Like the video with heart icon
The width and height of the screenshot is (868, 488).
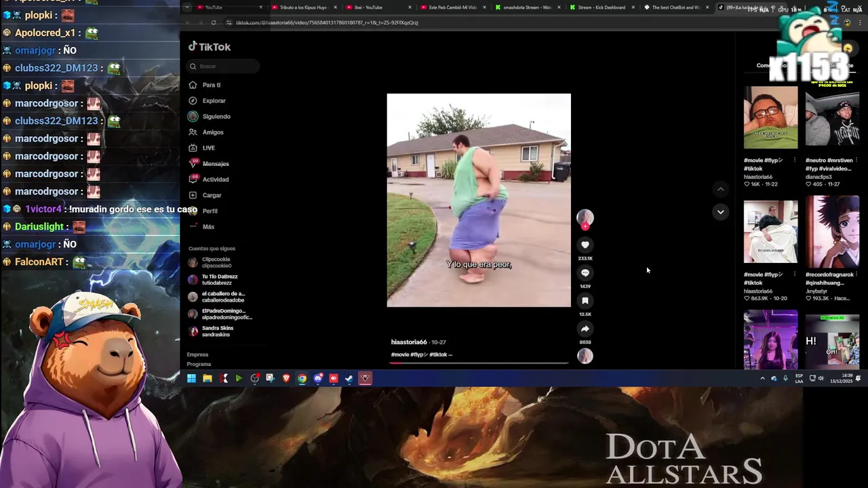tap(585, 245)
